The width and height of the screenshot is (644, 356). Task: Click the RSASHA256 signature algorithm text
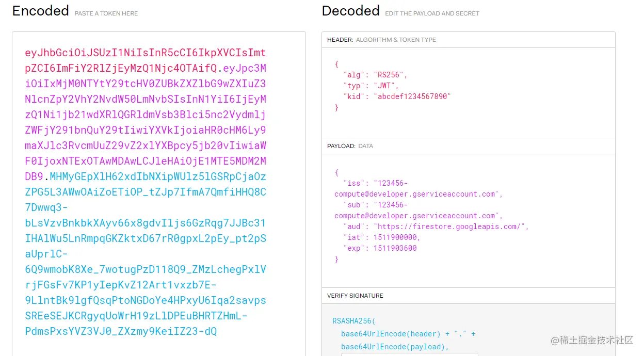353,320
